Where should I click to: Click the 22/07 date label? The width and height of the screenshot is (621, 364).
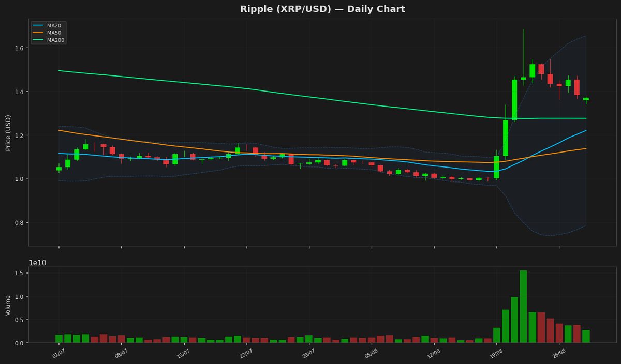[246, 354]
